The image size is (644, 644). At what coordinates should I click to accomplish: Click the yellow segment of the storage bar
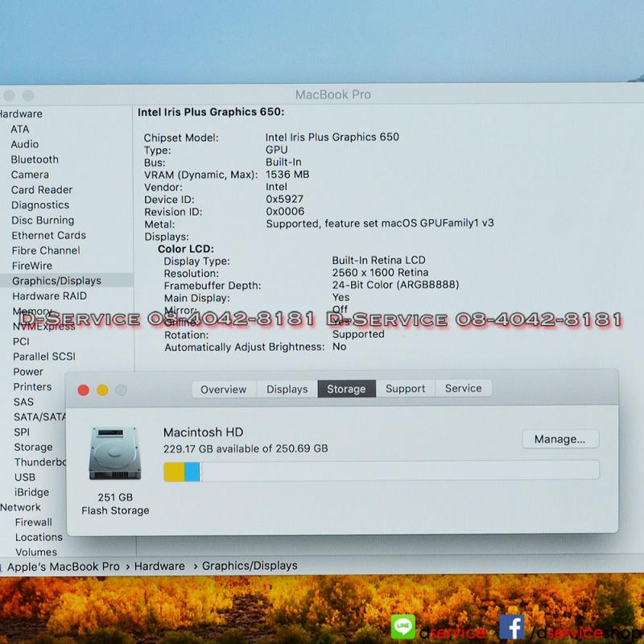(174, 472)
